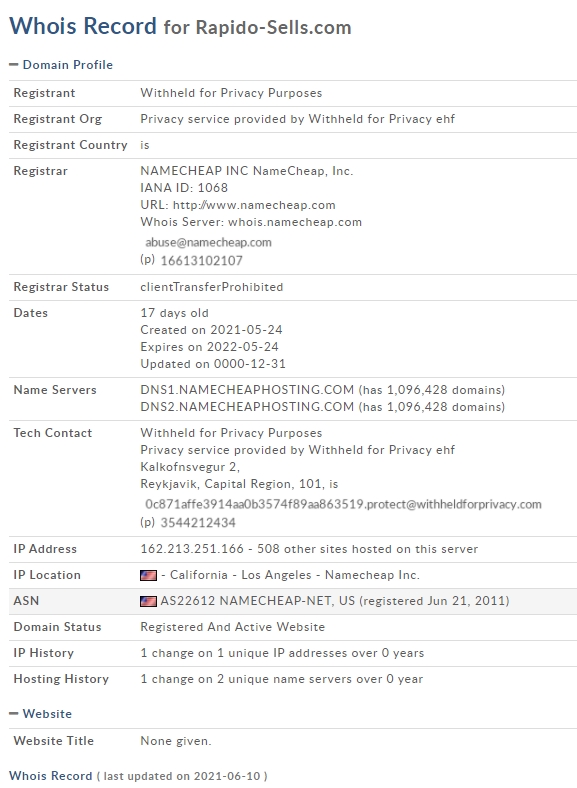
Task: Click the withheldforprivacy.com protect email
Action: 343,504
